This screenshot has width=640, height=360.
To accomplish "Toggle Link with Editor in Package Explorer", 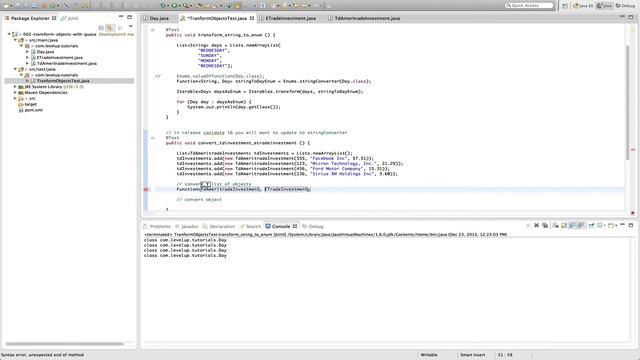I will tap(110, 28).
